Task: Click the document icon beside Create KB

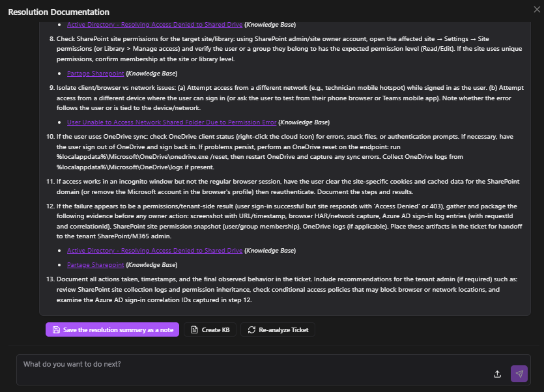Action: pyautogui.click(x=194, y=330)
